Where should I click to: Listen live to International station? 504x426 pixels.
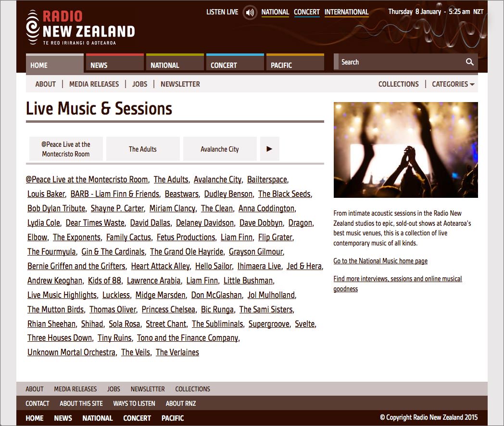click(346, 12)
